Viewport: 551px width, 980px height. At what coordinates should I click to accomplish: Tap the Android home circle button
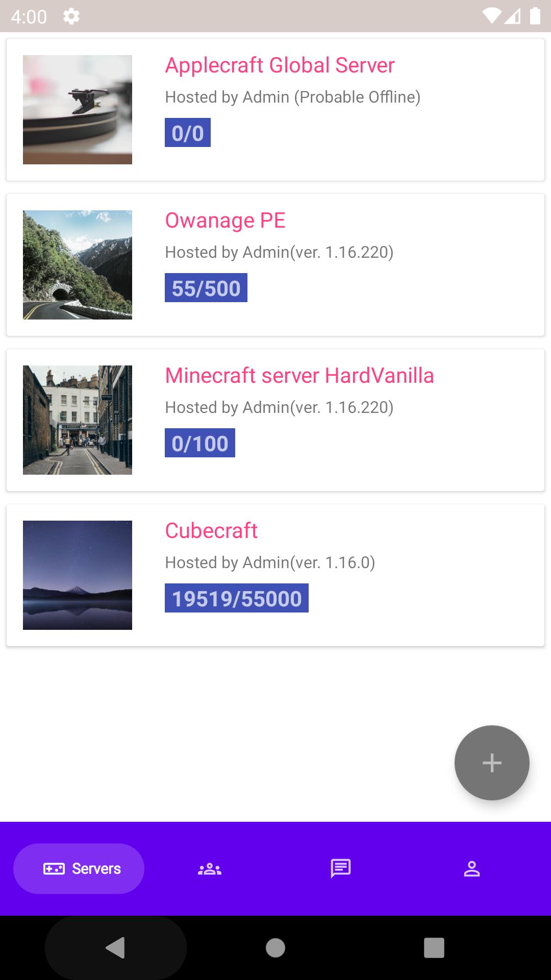275,948
